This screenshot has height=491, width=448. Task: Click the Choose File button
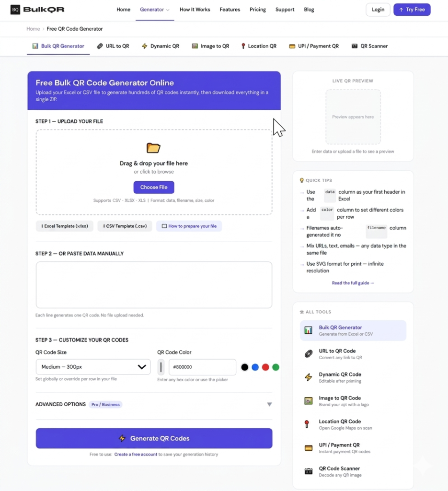click(154, 187)
